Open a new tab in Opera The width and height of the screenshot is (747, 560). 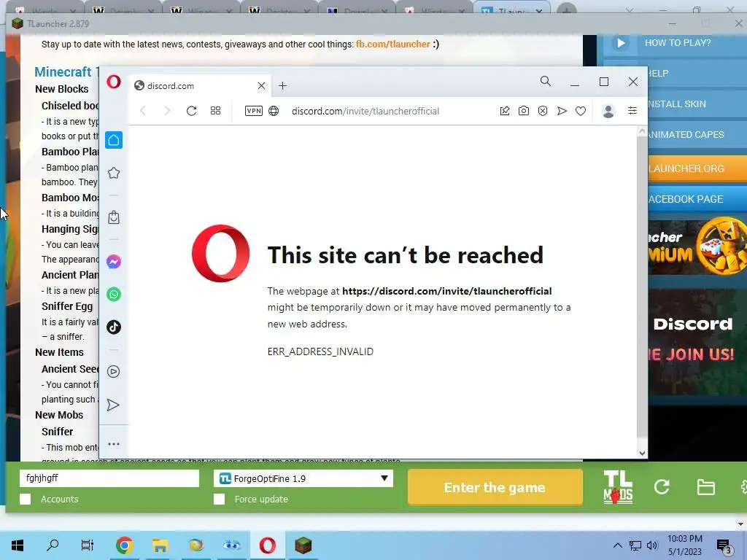coord(282,86)
